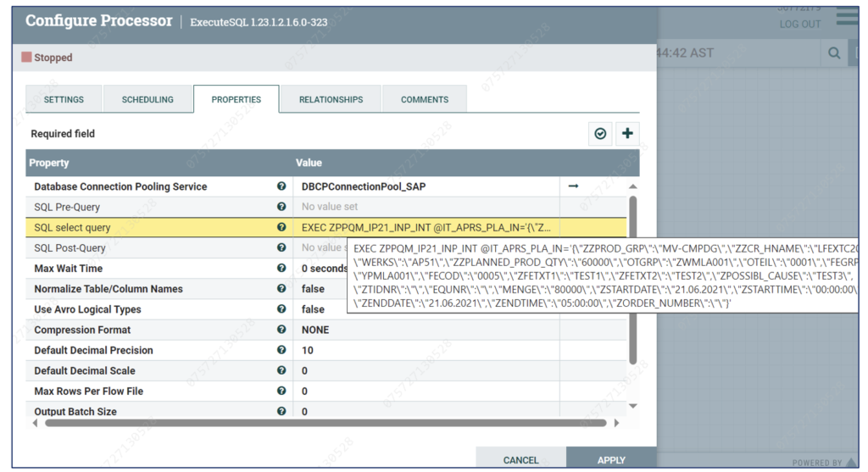
Task: Click the Value column header
Action: point(309,163)
